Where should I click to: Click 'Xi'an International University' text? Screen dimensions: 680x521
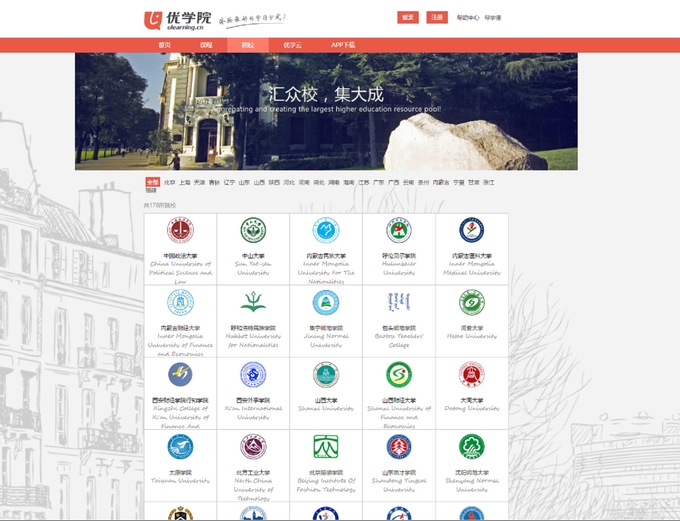pos(253,413)
